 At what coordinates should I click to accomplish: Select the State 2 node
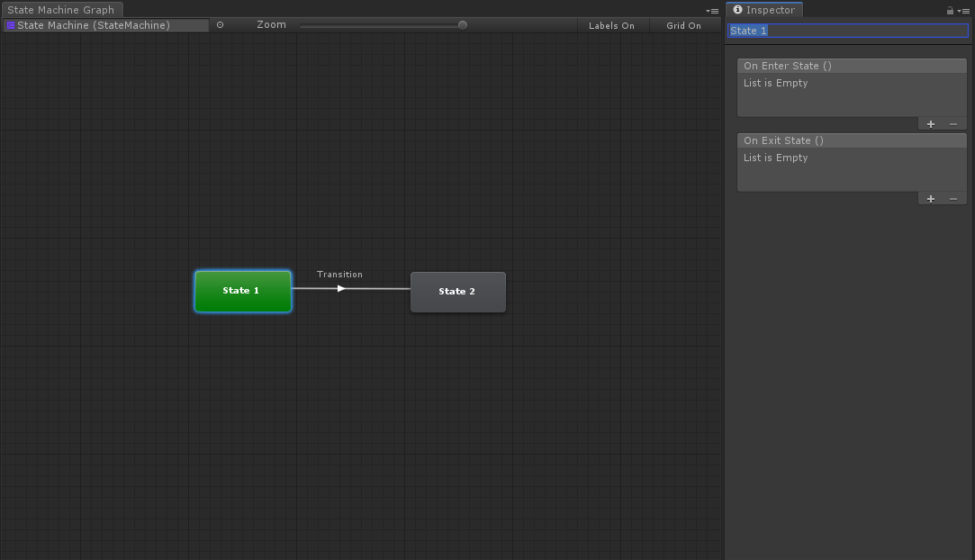click(x=457, y=292)
